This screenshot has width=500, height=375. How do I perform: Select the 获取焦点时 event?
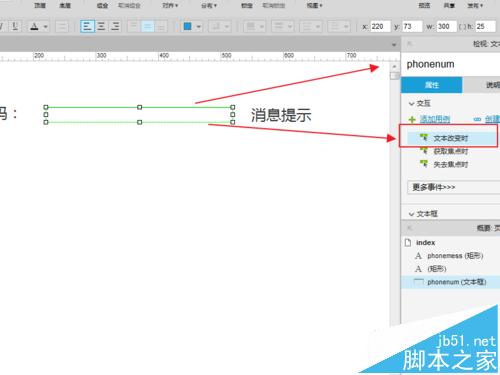451,151
